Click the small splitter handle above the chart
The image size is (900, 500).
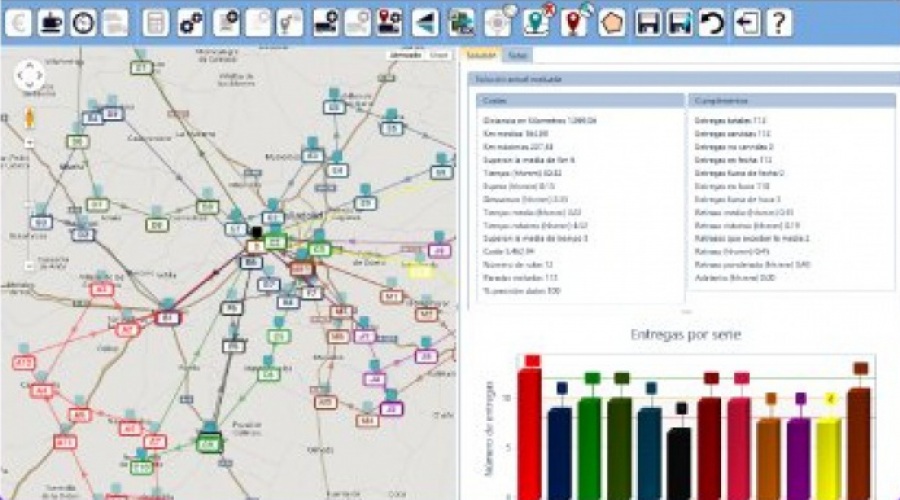(686, 312)
